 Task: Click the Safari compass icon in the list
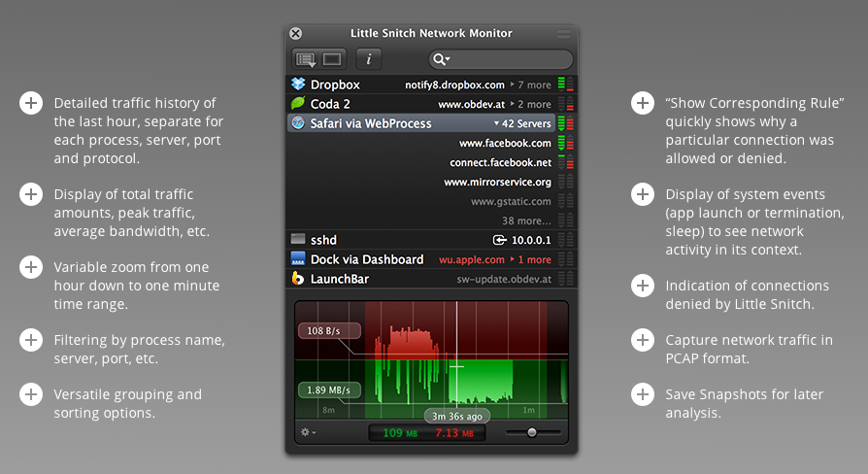pyautogui.click(x=298, y=123)
